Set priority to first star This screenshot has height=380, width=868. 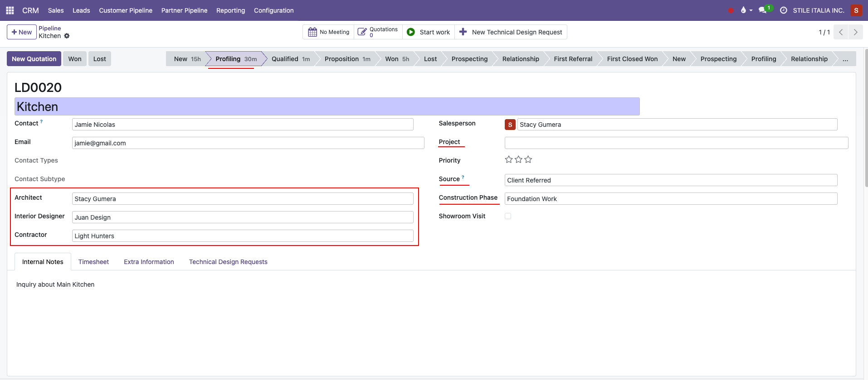point(509,159)
